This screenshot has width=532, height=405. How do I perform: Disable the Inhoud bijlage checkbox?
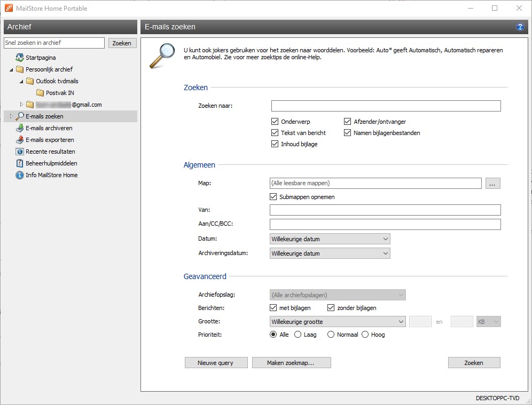(x=275, y=144)
